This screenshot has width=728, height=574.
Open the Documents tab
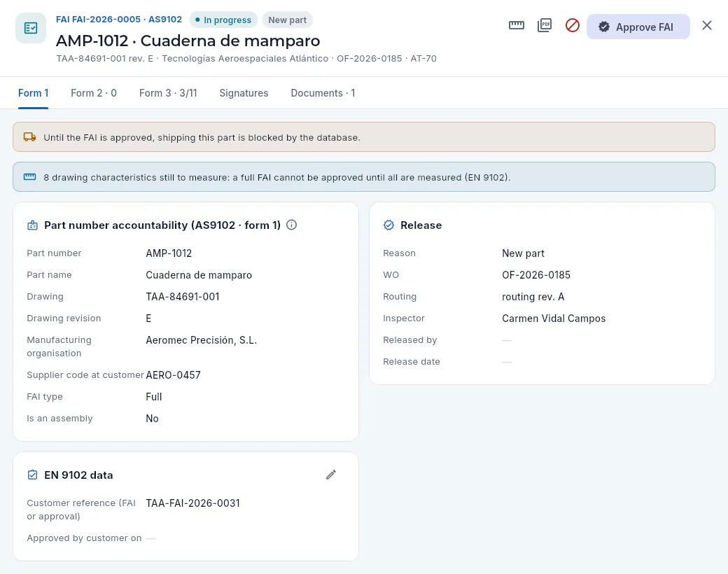[x=323, y=93]
